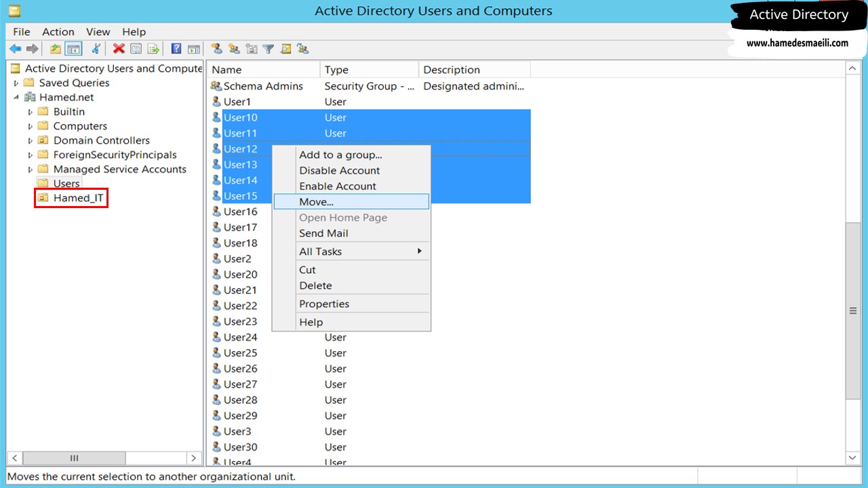The image size is (868, 488).
Task: Select the Hamed_IT organizational unit
Action: point(78,198)
